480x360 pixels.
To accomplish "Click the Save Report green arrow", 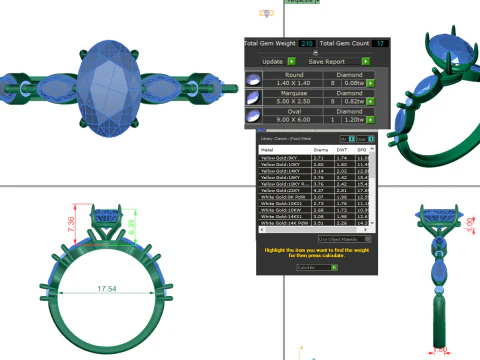I will click(366, 61).
